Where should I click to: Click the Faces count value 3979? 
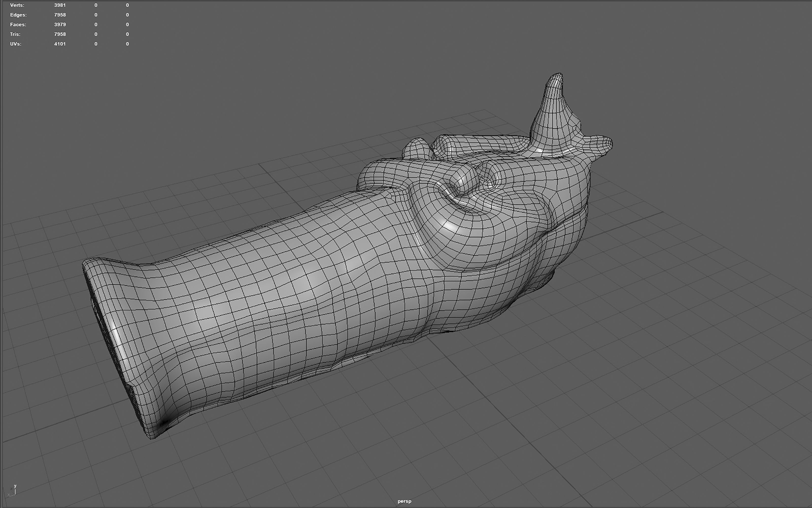coord(60,25)
